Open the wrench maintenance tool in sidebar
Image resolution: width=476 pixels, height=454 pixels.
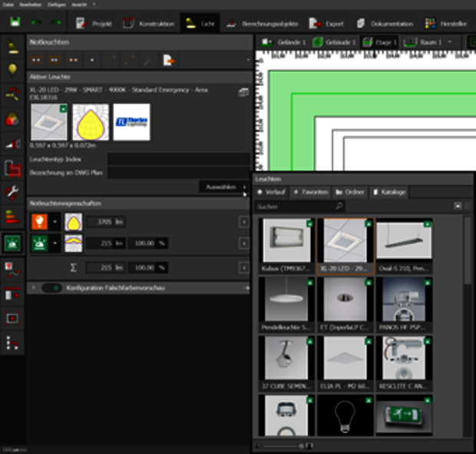(13, 191)
